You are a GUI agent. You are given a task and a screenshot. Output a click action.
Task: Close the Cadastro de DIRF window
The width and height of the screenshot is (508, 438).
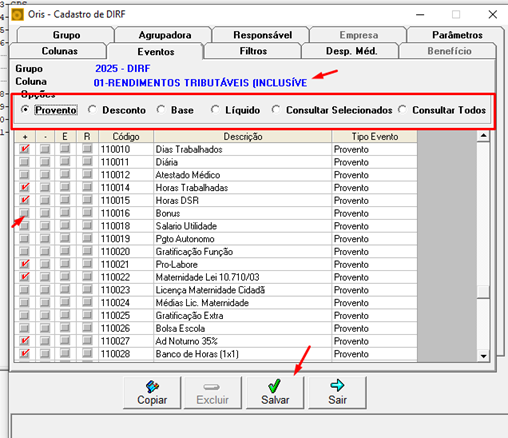point(493,15)
